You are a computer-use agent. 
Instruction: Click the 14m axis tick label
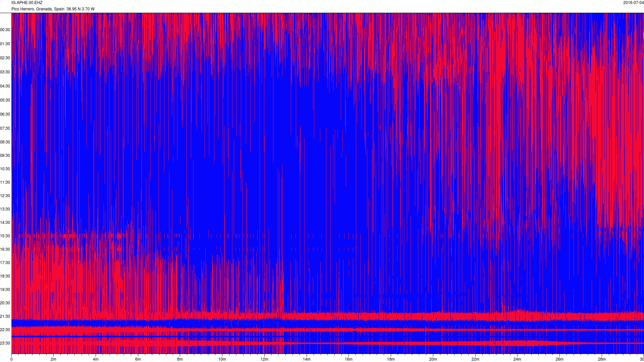click(307, 359)
